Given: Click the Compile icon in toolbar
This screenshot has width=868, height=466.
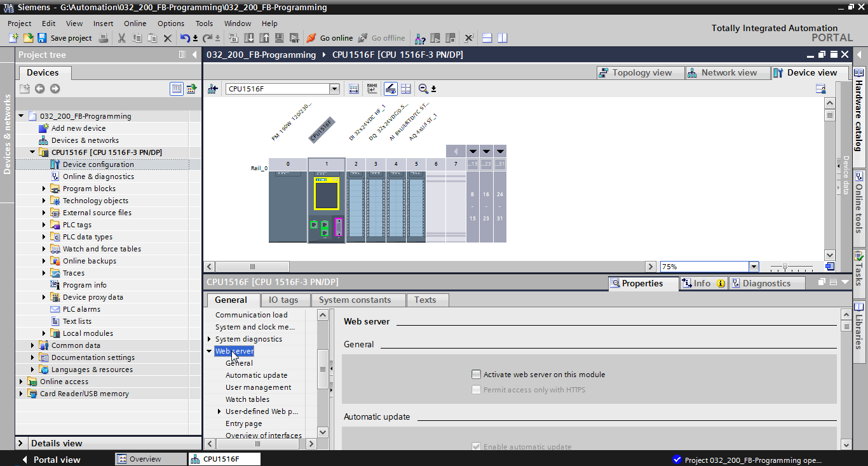Looking at the screenshot, I should [233, 38].
